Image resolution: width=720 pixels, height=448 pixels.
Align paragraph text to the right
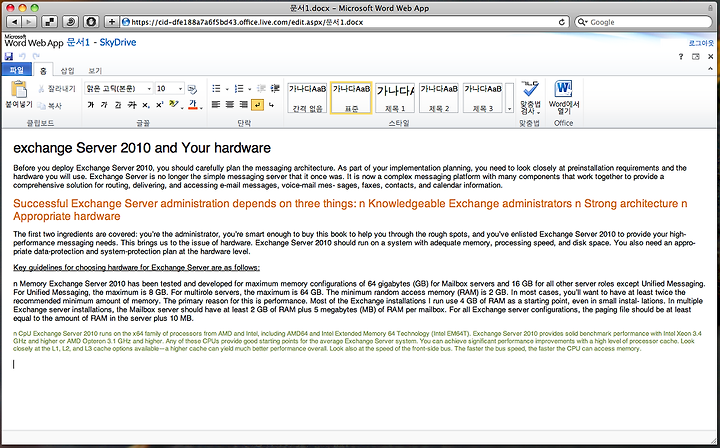tap(244, 105)
